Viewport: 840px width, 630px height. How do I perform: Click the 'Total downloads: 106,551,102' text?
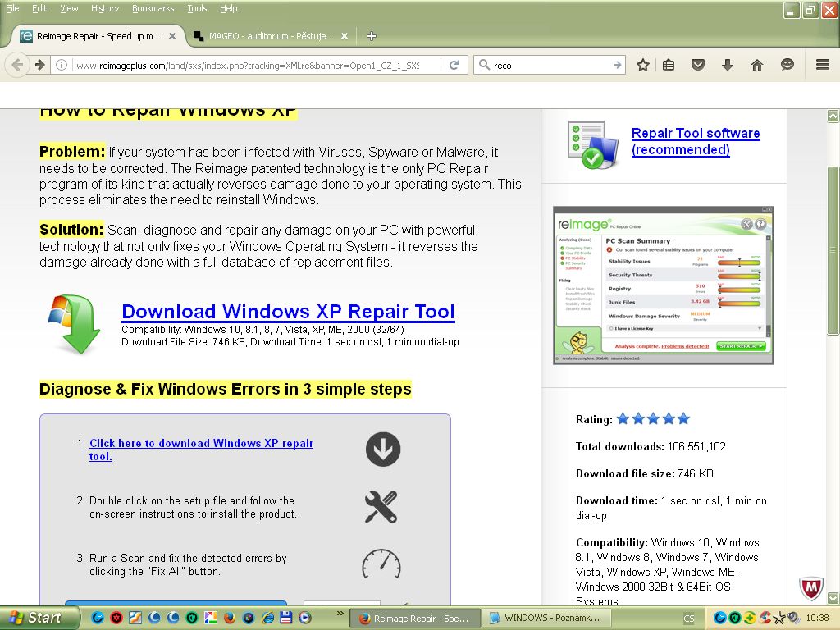pos(651,446)
